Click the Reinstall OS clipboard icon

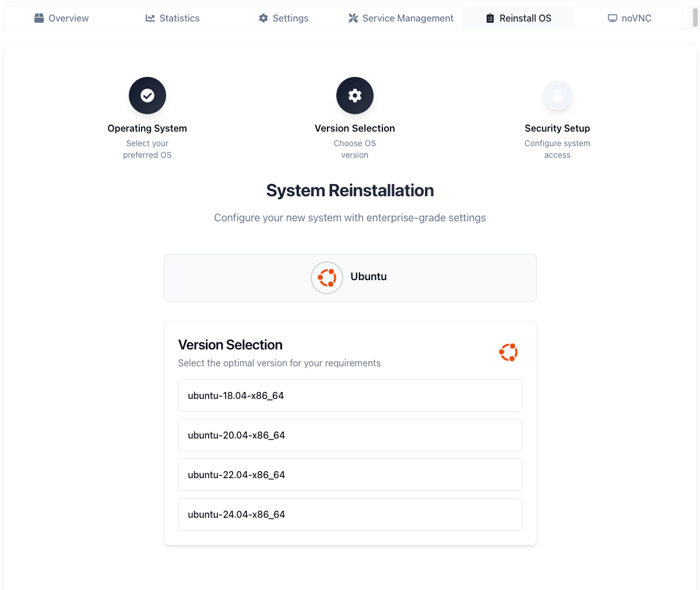tap(490, 18)
